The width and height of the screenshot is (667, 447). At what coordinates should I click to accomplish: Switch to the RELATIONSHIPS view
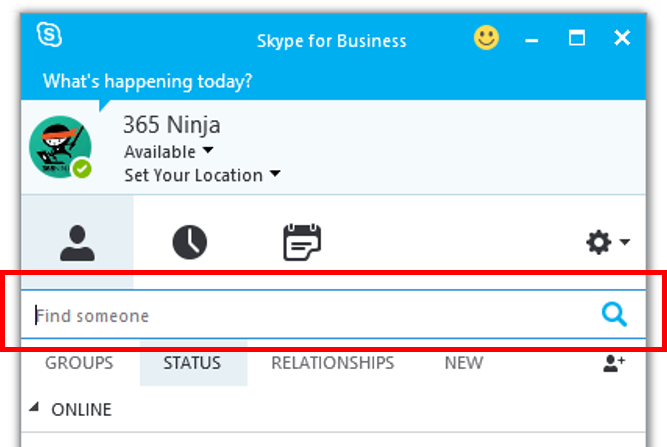coord(333,363)
